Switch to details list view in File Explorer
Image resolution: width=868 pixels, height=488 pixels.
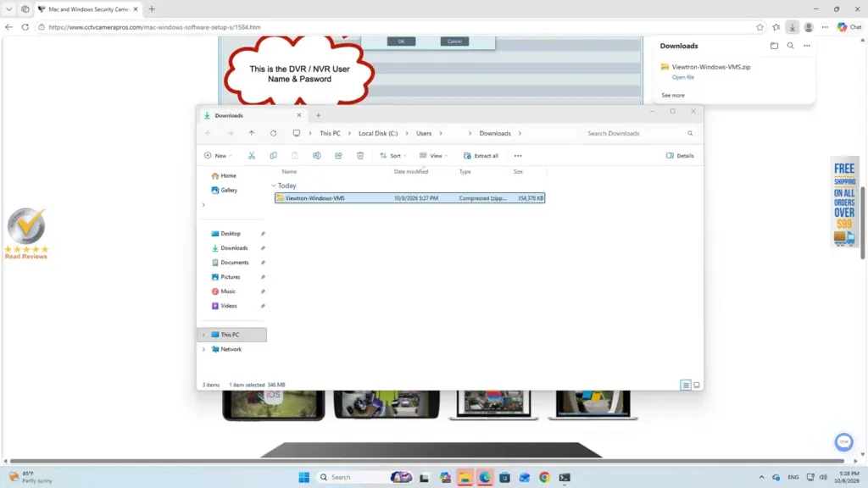click(x=685, y=385)
